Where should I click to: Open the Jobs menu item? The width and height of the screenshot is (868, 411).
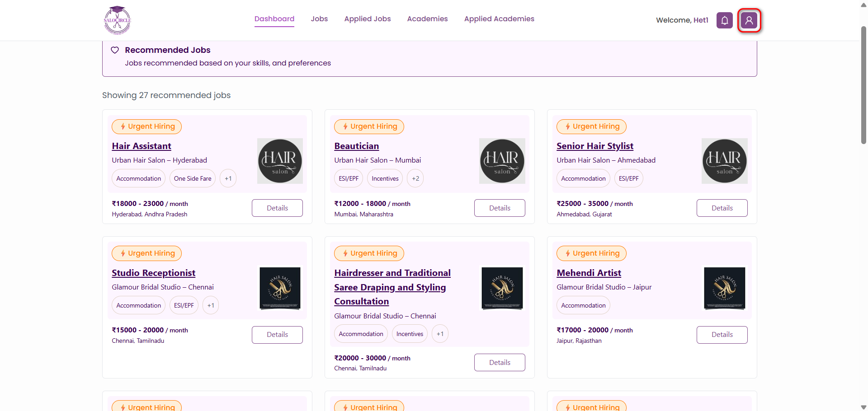(319, 19)
